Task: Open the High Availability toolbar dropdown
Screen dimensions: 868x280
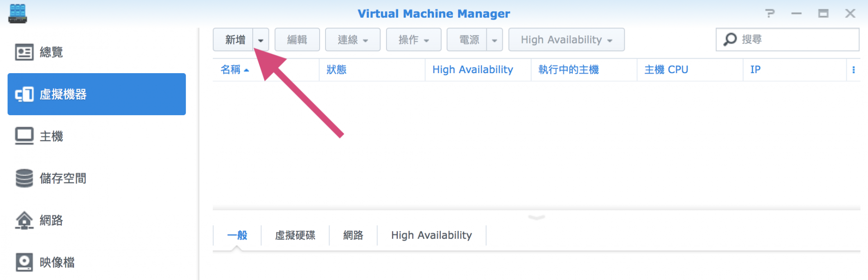Action: [566, 40]
